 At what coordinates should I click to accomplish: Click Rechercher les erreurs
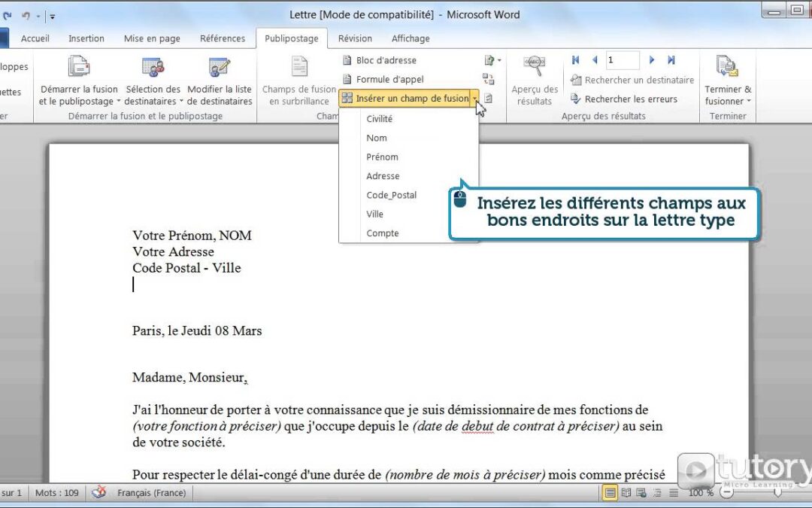[x=623, y=99]
